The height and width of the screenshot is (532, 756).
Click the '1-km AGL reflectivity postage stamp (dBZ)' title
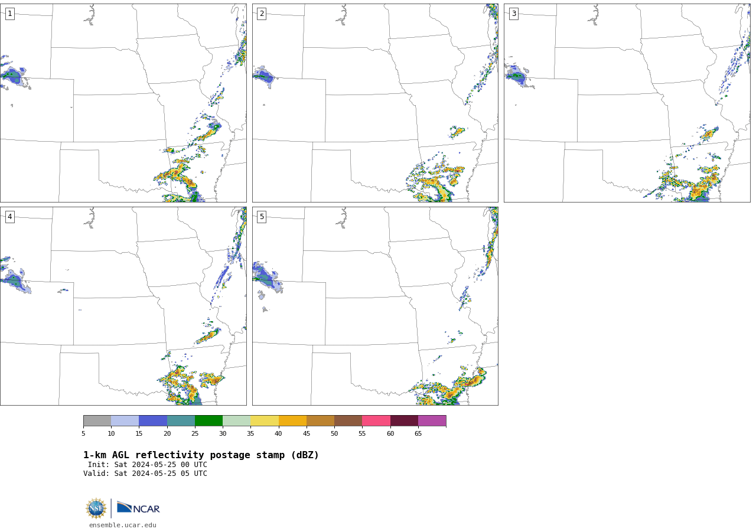click(201, 455)
